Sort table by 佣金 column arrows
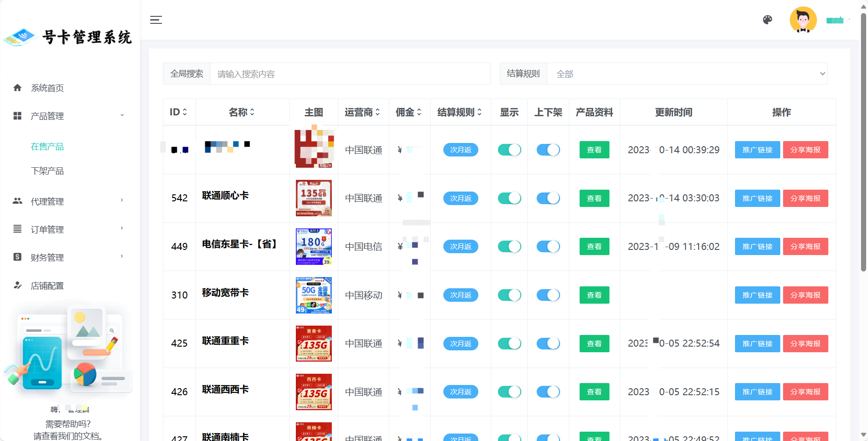The image size is (868, 441). click(x=419, y=112)
